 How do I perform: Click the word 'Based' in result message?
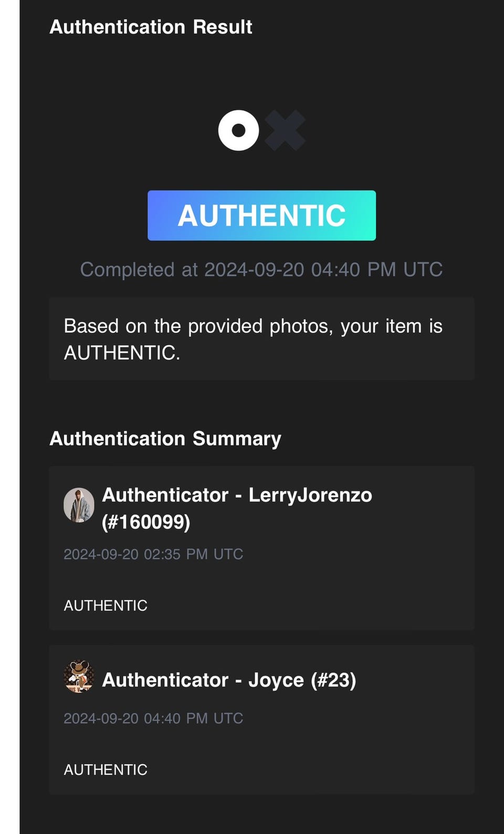pyautogui.click(x=91, y=326)
